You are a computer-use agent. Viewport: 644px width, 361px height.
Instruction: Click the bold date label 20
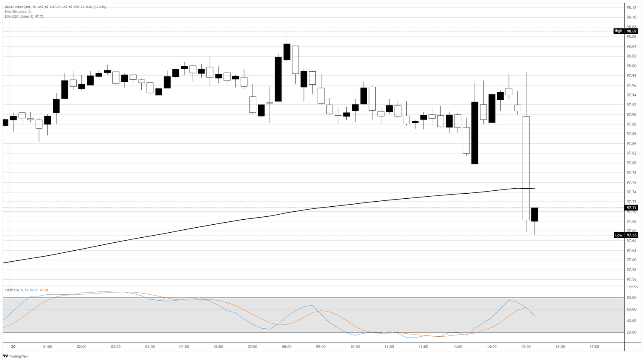(13, 347)
